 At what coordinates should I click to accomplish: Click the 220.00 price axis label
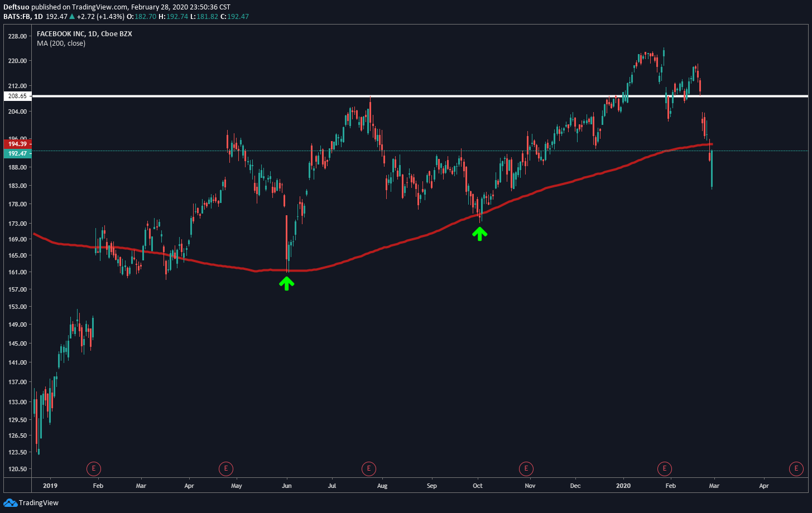[x=18, y=61]
